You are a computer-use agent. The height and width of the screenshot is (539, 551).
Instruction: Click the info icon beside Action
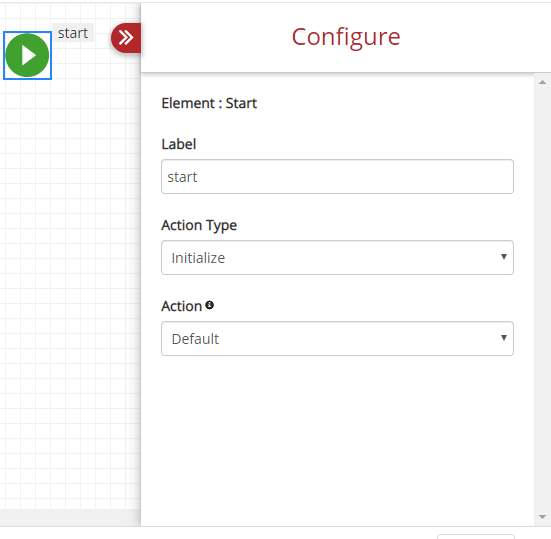point(209,305)
